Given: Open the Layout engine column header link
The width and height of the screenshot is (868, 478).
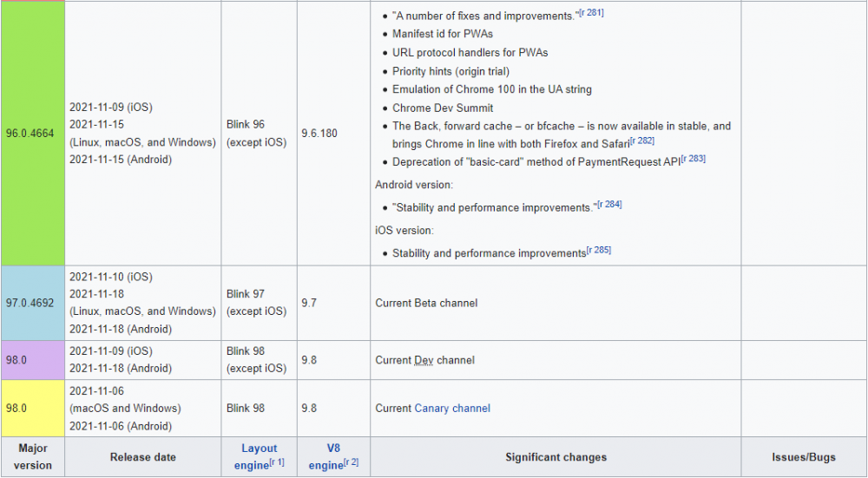Looking at the screenshot, I should click(259, 449).
